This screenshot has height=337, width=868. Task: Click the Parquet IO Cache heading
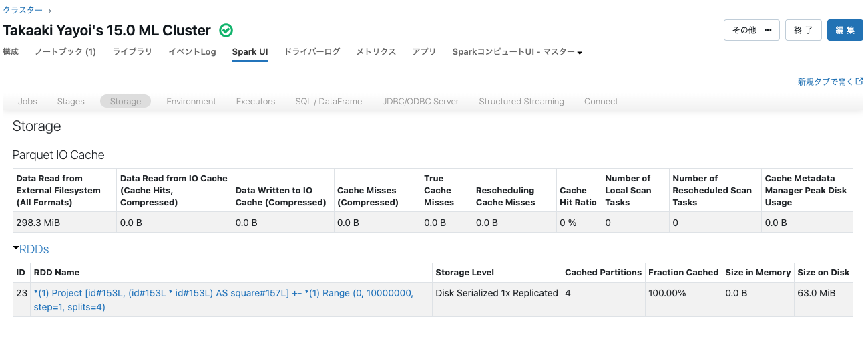(x=59, y=154)
